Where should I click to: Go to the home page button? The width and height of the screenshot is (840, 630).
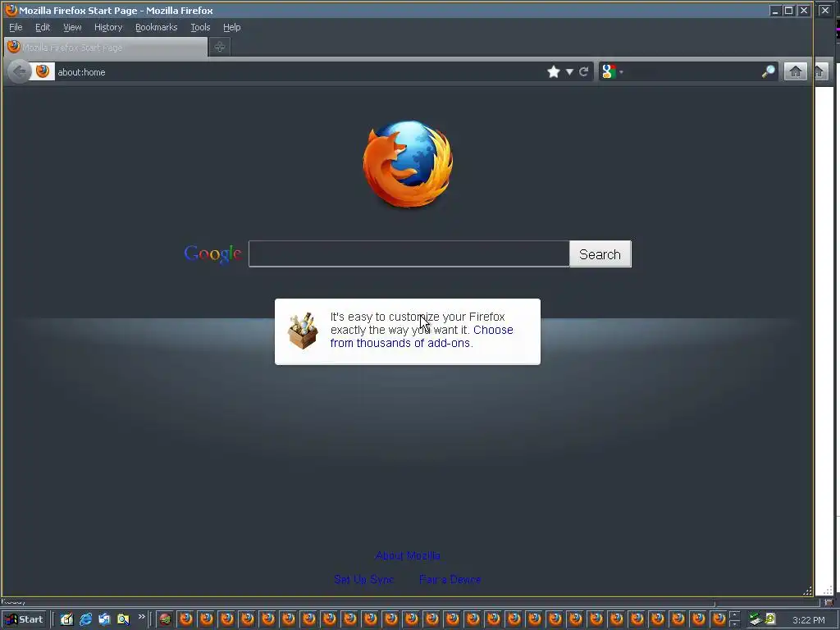coord(796,71)
